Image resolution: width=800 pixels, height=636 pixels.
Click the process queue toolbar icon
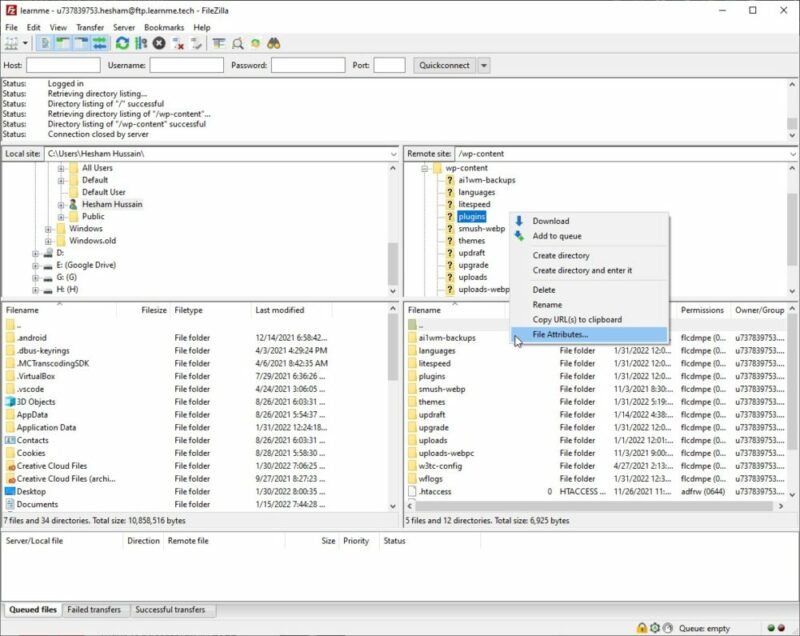(141, 43)
